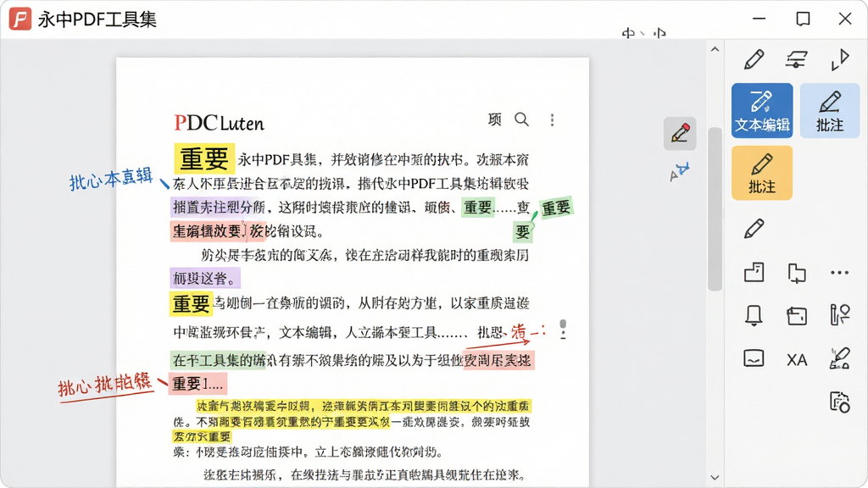Click the translate A icon beside page

[x=679, y=172]
